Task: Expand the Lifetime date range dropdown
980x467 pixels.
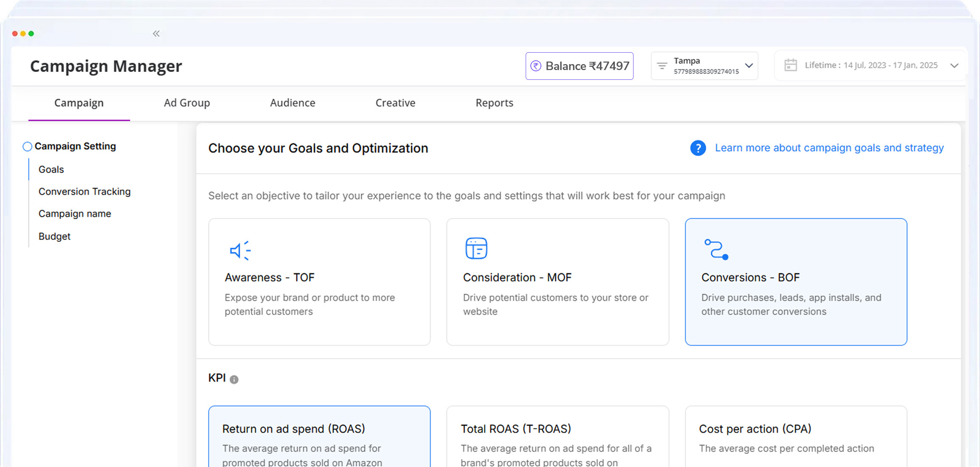Action: [x=954, y=65]
